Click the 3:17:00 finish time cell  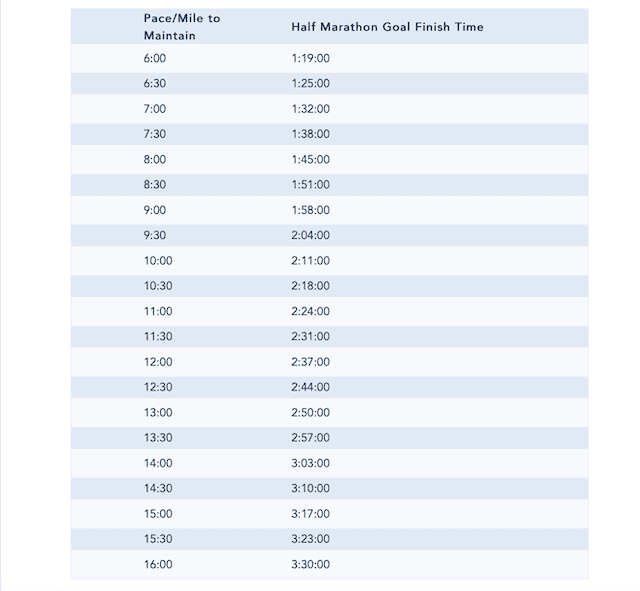311,514
